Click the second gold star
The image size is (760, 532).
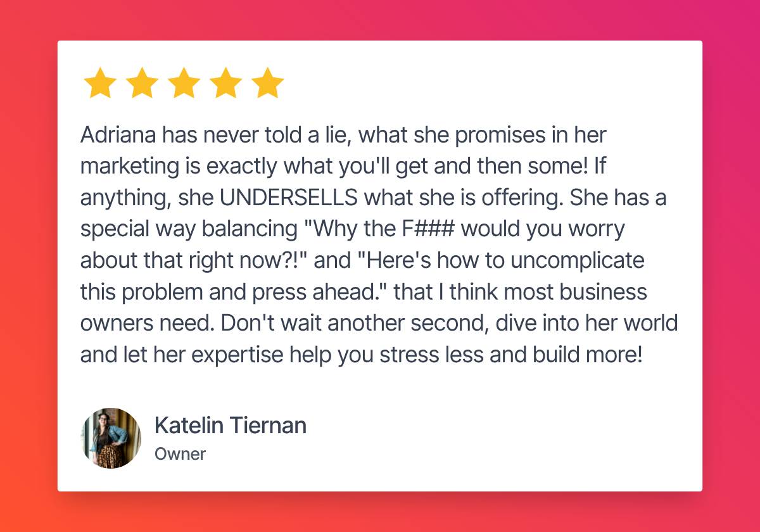(x=142, y=83)
